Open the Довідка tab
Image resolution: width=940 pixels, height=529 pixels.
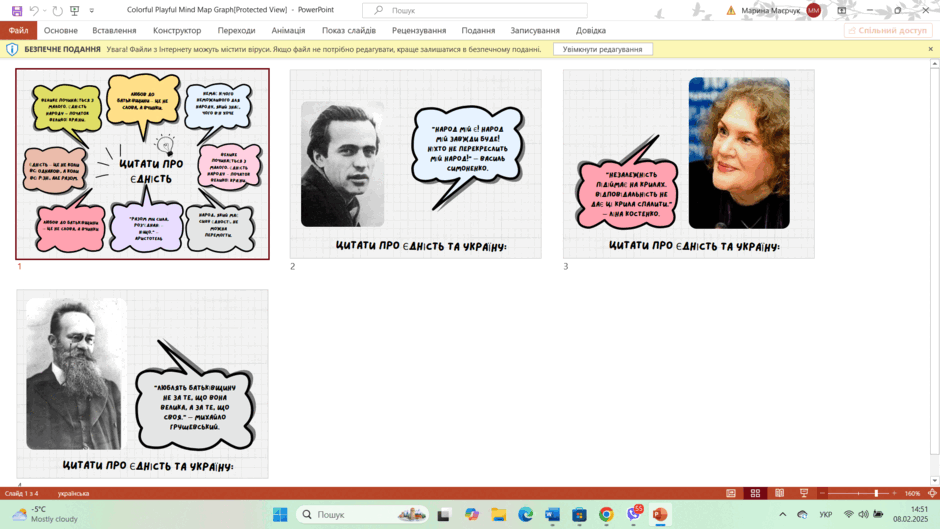click(x=590, y=30)
